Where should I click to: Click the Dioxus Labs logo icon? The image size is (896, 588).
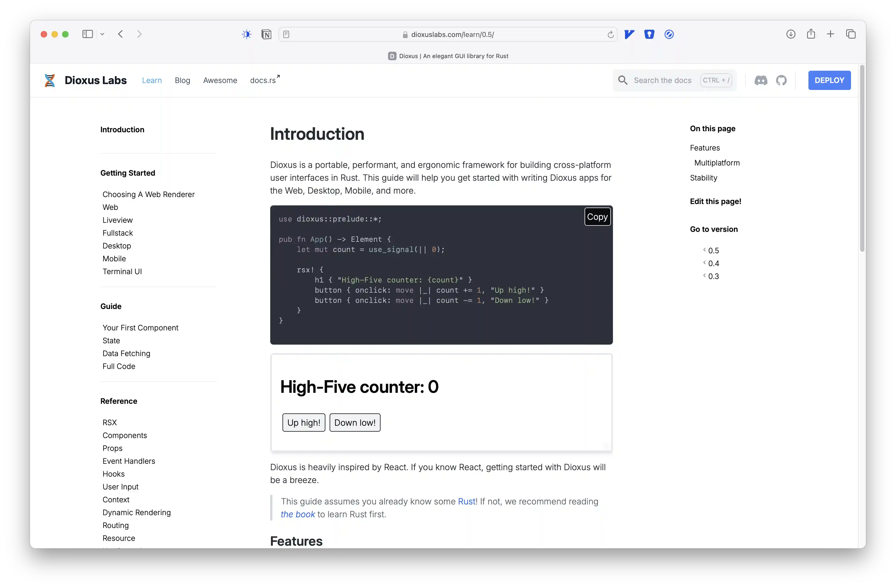(50, 80)
